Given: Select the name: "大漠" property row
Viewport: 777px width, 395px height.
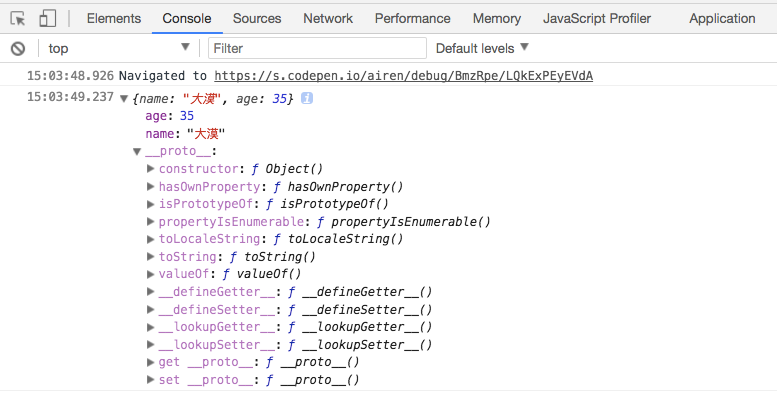Looking at the screenshot, I should tap(185, 134).
